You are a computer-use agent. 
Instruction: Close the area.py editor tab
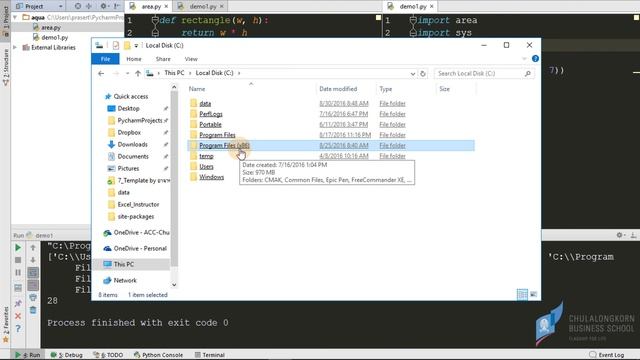[x=166, y=6]
